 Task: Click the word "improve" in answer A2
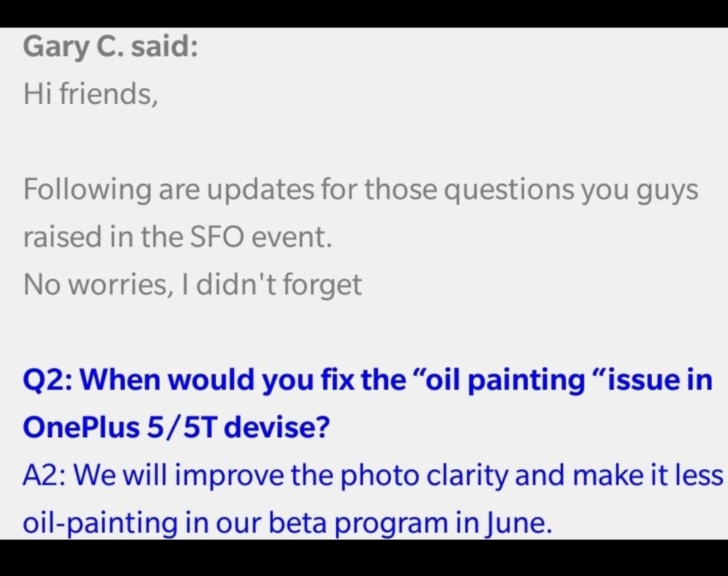(229, 476)
